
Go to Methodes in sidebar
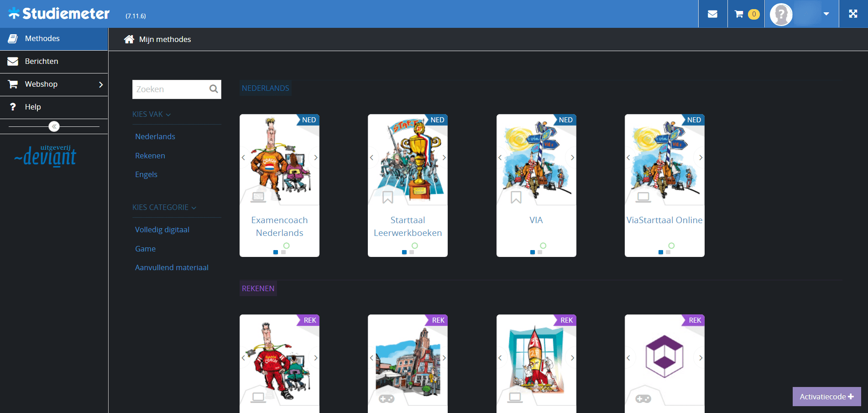54,39
